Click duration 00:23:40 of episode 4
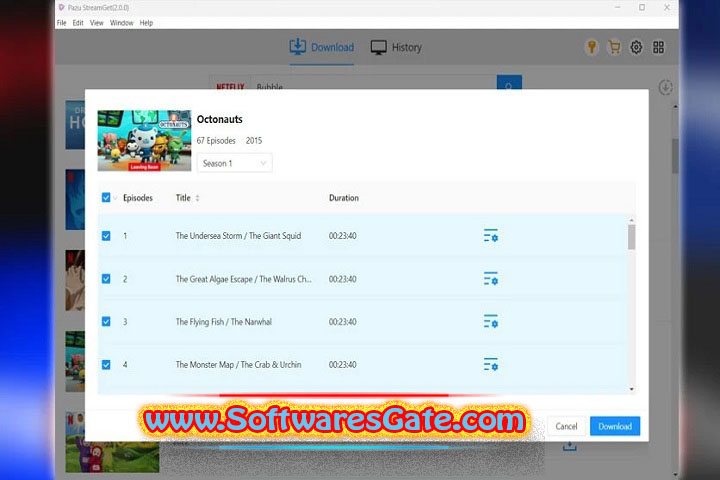Screen dimensions: 720x480 tap(343, 365)
